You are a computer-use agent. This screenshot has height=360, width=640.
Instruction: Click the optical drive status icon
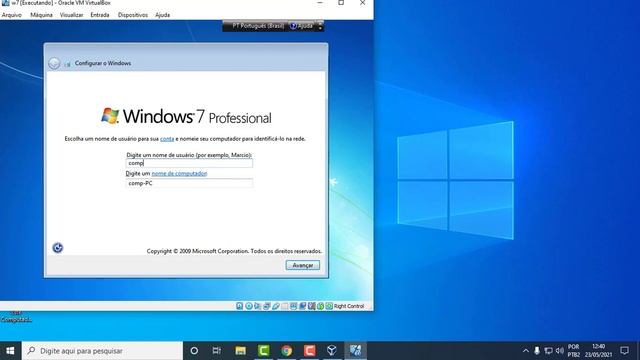(249, 306)
